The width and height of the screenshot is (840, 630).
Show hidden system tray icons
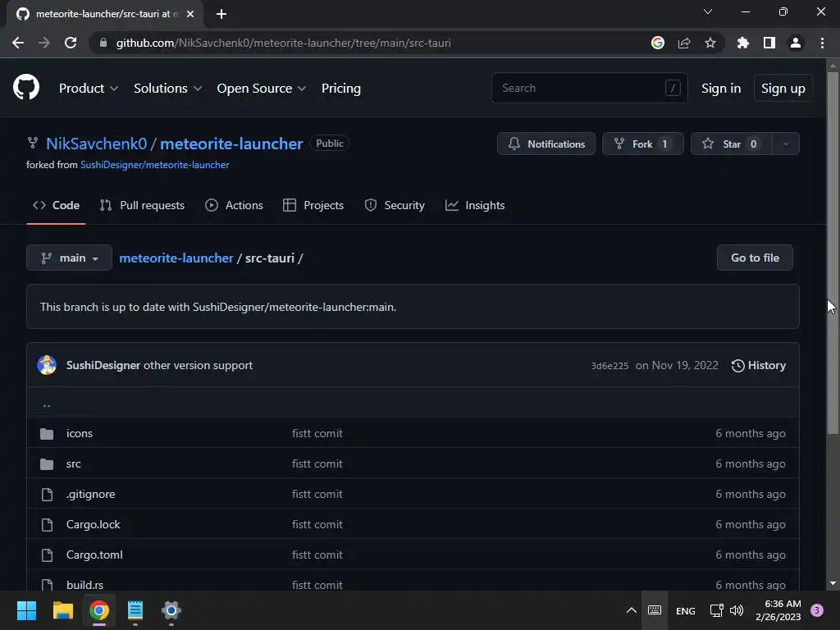(632, 610)
